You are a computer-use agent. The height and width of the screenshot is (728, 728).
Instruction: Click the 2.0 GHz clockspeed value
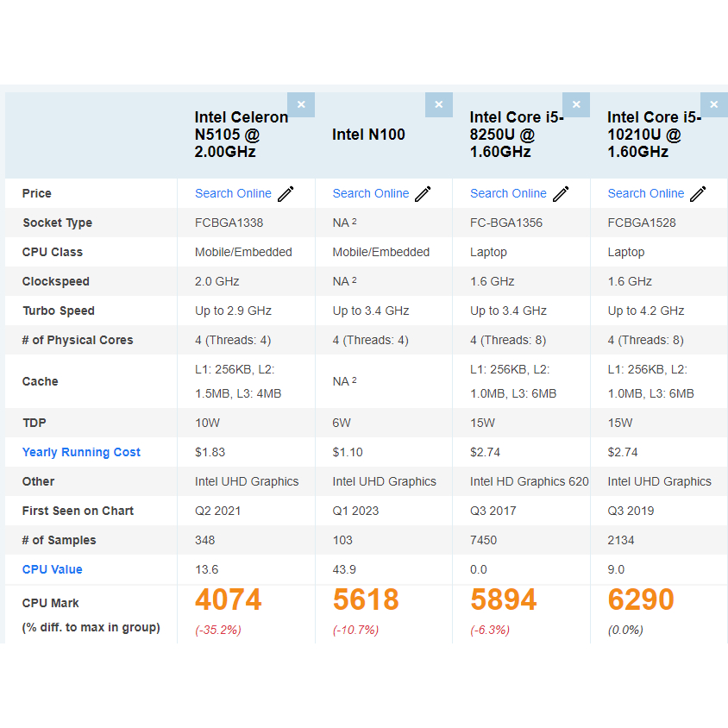click(x=217, y=281)
